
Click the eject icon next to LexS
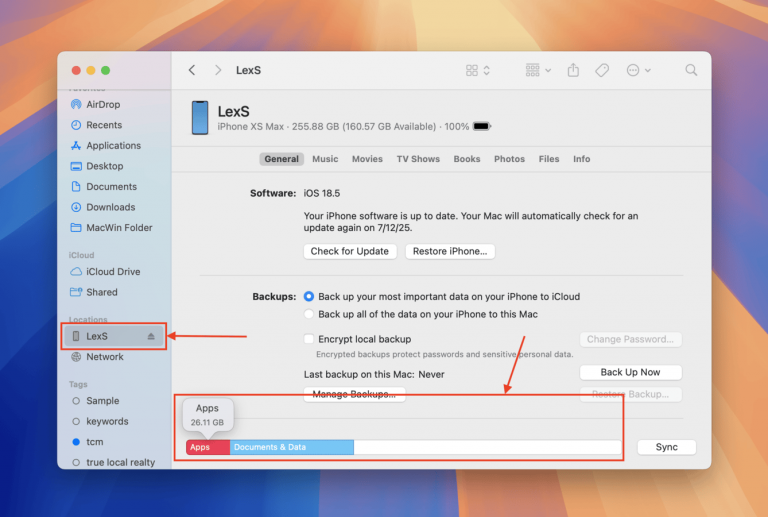coord(151,336)
